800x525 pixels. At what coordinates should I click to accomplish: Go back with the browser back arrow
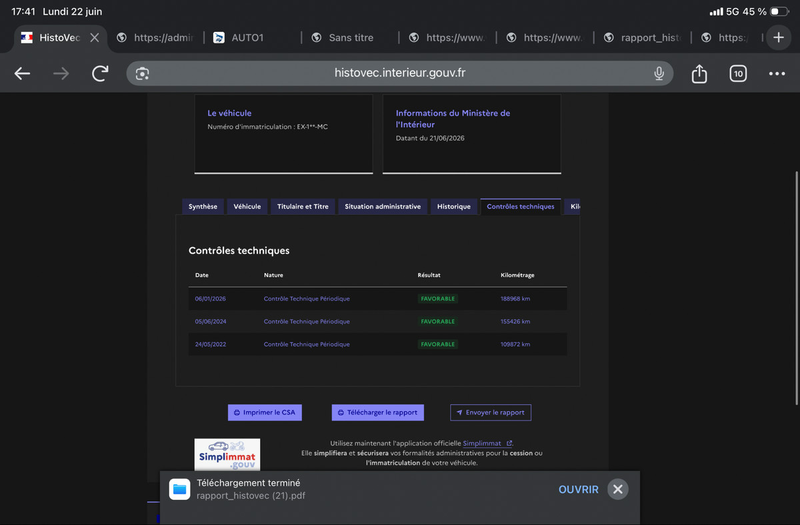(22, 74)
